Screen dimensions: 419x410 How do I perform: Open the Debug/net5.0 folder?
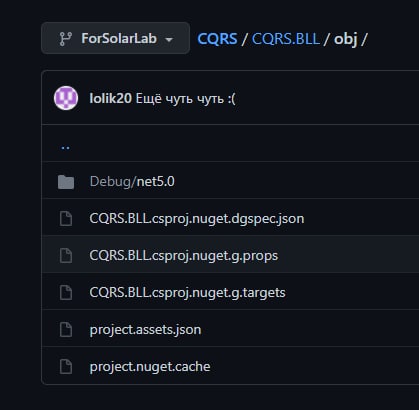click(x=132, y=182)
